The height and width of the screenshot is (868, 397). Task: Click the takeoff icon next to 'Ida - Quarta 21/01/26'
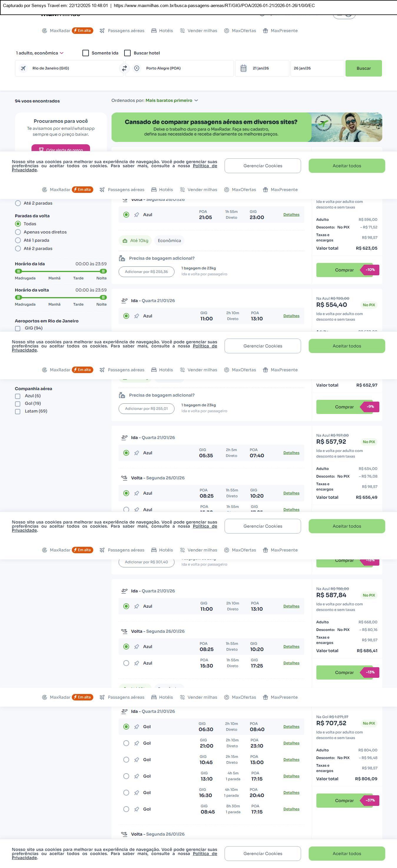pos(124,301)
